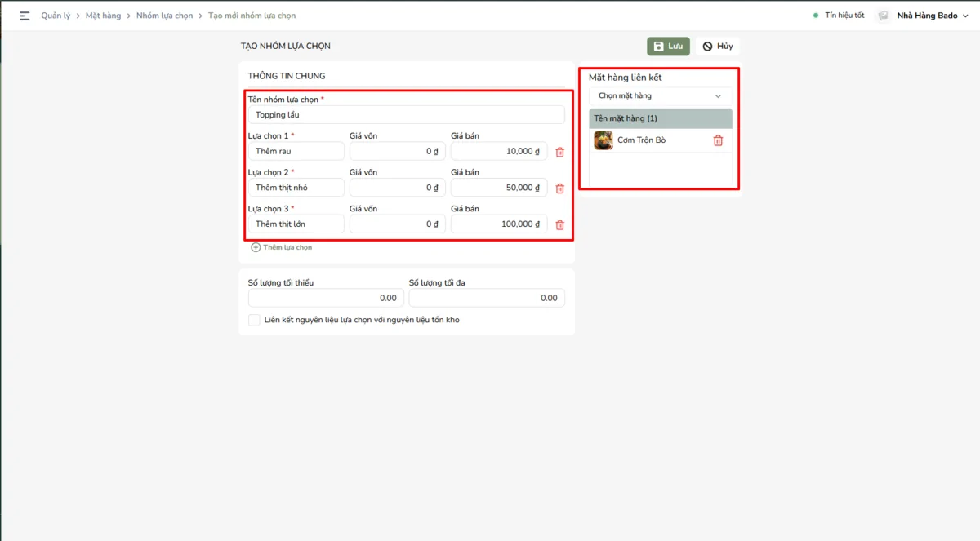Click Lựa chọn 3 name field
This screenshot has width=980, height=541.
296,224
